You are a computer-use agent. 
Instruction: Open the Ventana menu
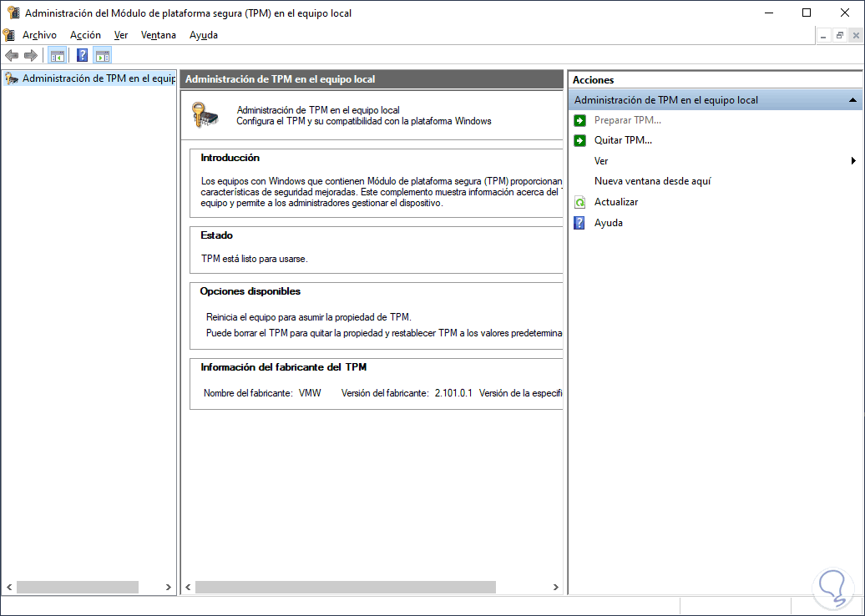tap(159, 35)
